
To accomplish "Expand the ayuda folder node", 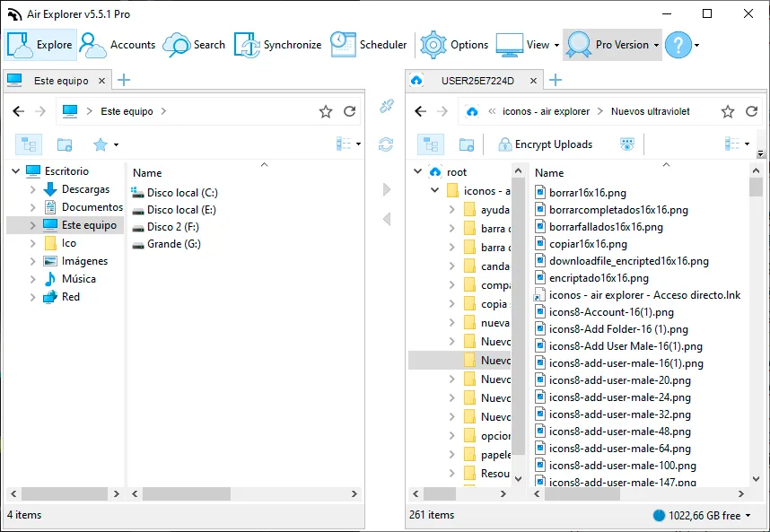I will pyautogui.click(x=451, y=210).
